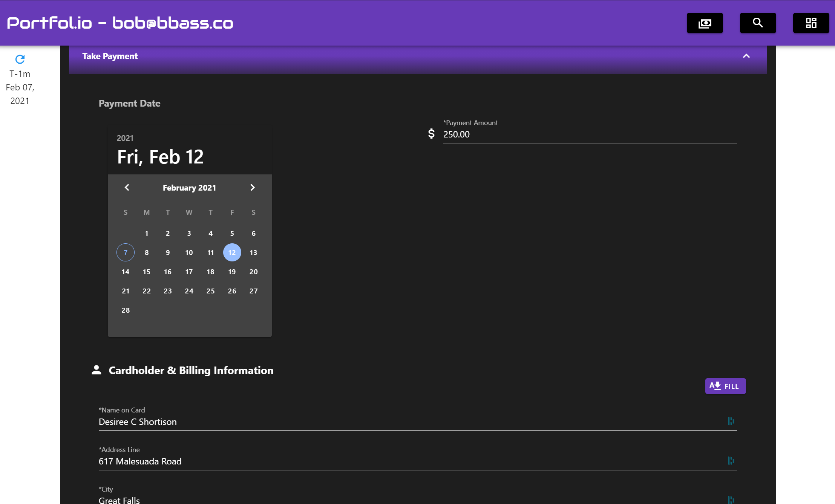835x504 pixels.
Task: Click the 2021 year selector
Action: (x=125, y=138)
